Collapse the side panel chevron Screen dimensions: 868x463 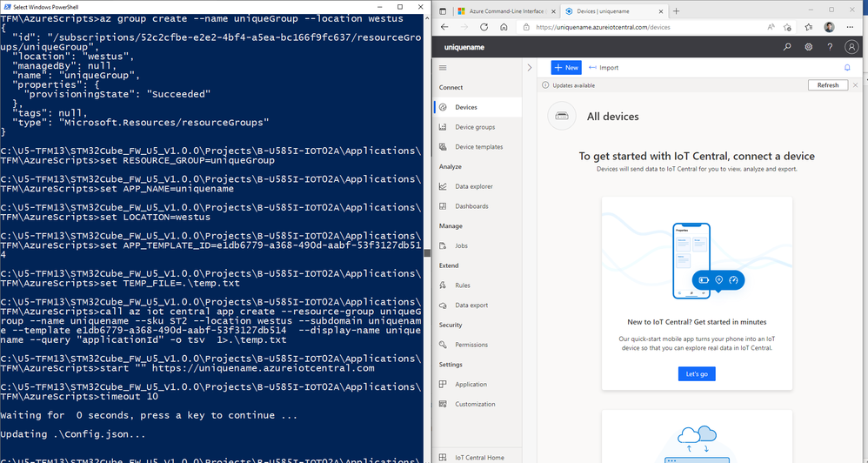[529, 68]
